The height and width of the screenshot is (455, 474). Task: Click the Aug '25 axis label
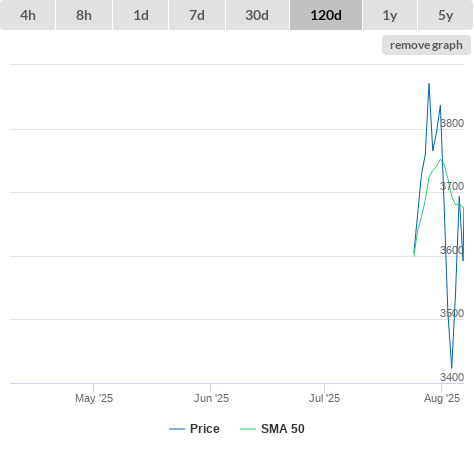point(442,398)
